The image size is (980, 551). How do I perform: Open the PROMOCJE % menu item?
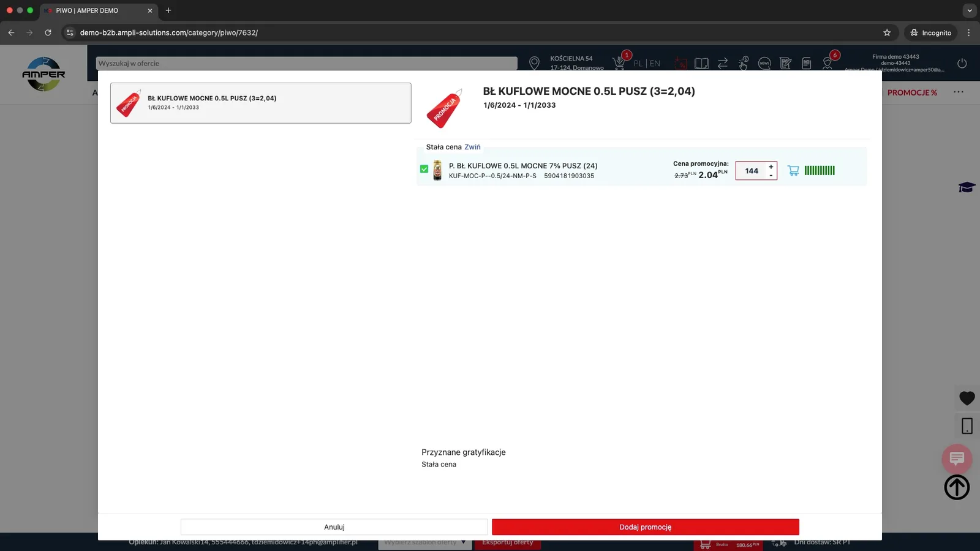pos(912,92)
